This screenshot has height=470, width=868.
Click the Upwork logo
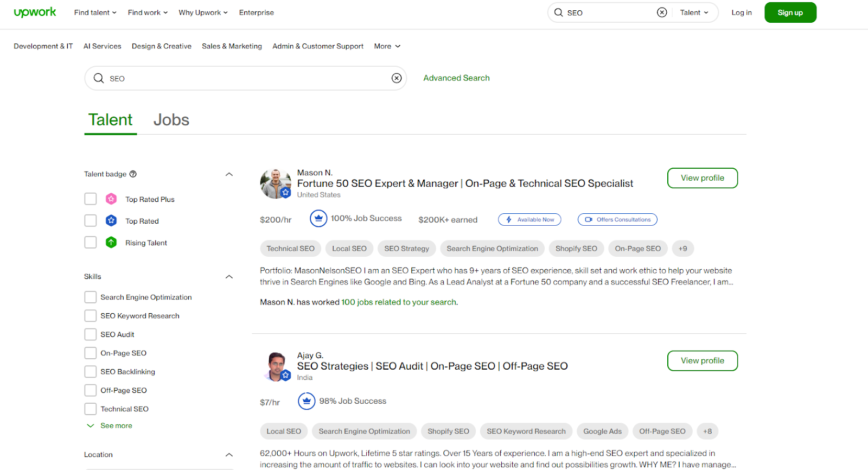[35, 12]
